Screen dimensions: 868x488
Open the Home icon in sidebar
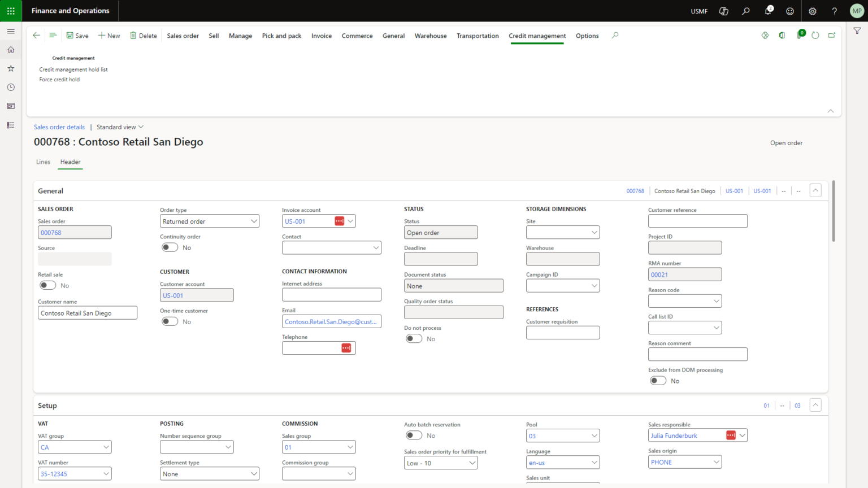[11, 50]
